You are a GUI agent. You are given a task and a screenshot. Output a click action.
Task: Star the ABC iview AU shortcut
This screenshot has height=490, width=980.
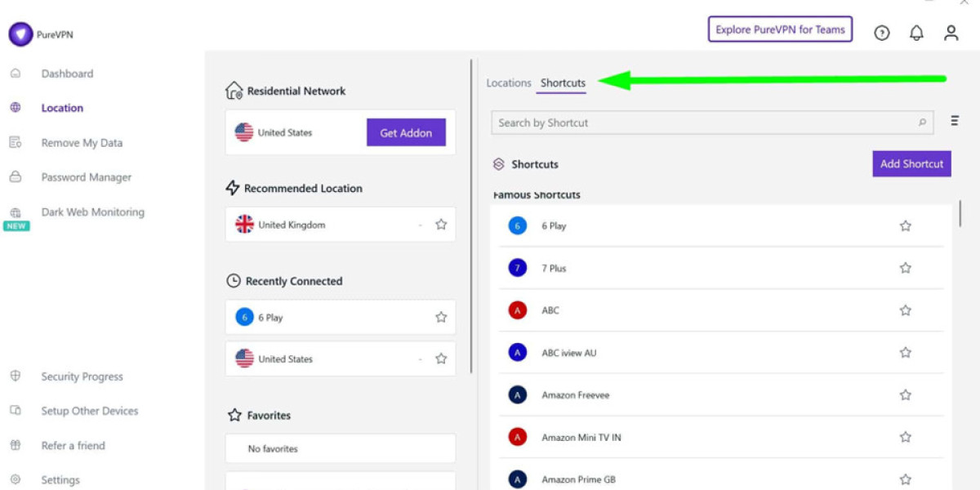(905, 352)
